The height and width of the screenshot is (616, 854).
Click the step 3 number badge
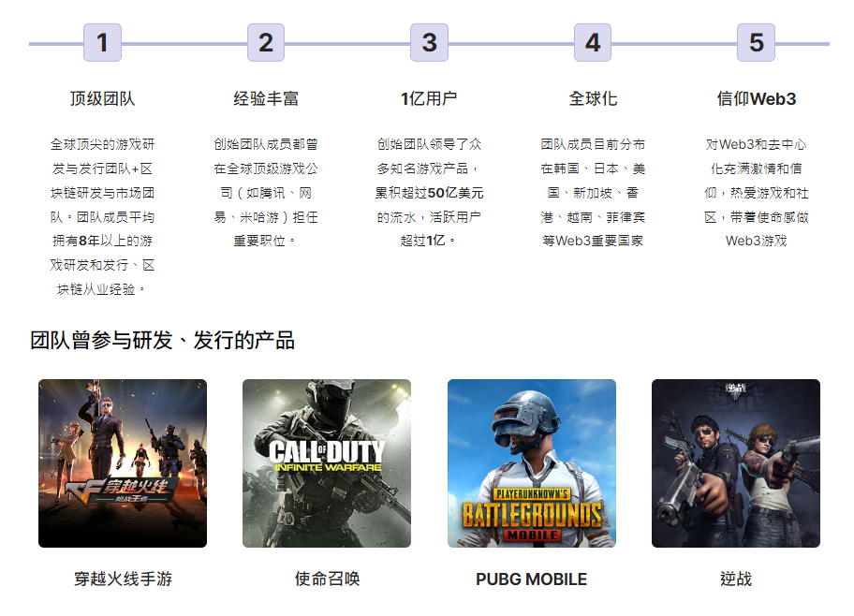(x=429, y=42)
